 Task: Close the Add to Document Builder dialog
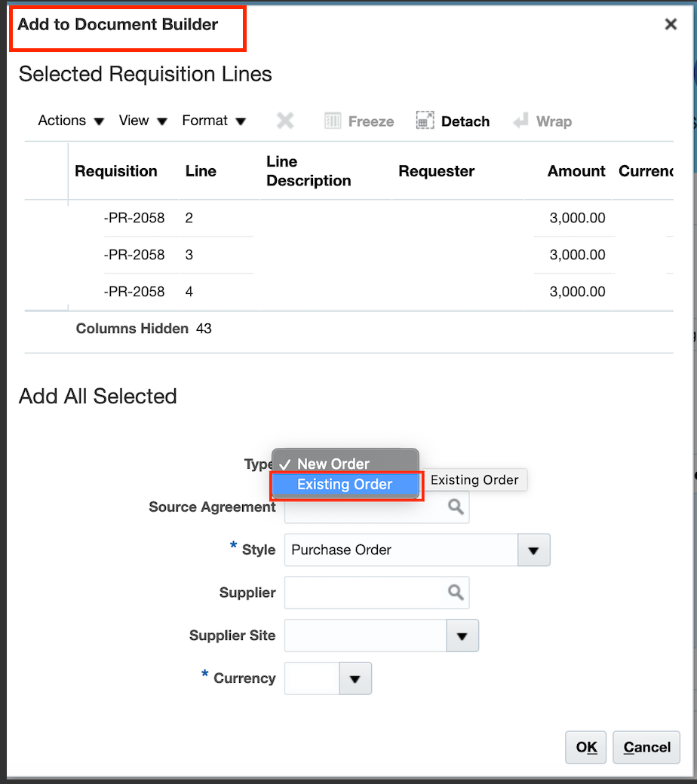pyautogui.click(x=671, y=24)
